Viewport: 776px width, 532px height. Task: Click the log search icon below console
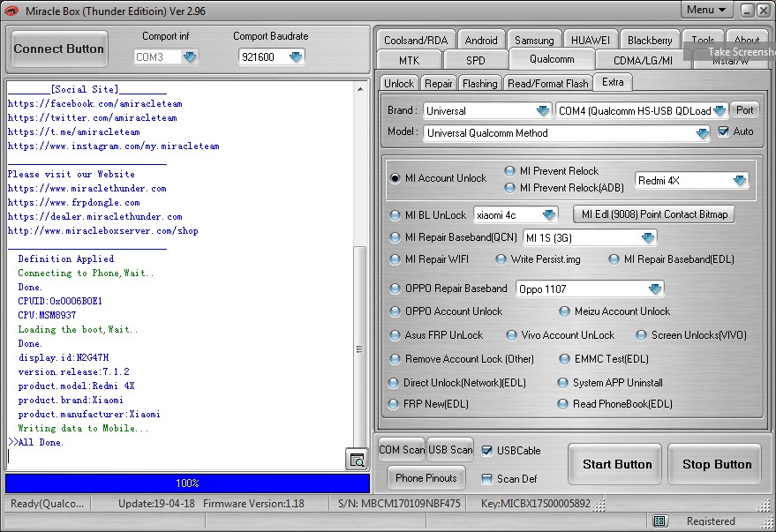pos(357,460)
